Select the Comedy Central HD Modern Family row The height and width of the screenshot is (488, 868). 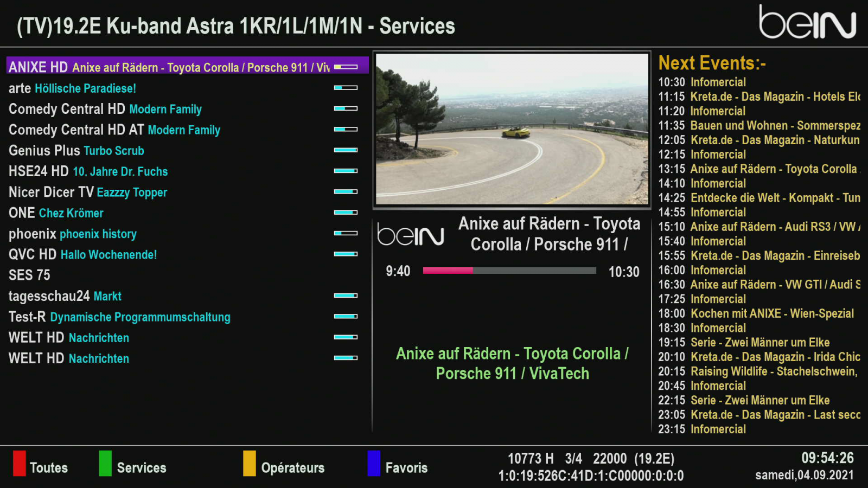point(187,109)
